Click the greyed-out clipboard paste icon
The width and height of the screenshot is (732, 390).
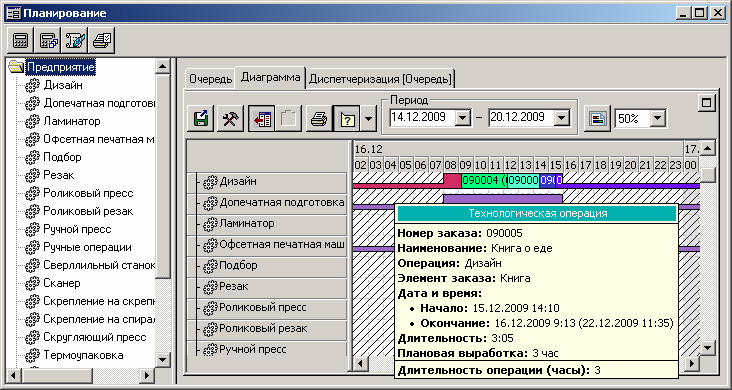click(x=289, y=119)
